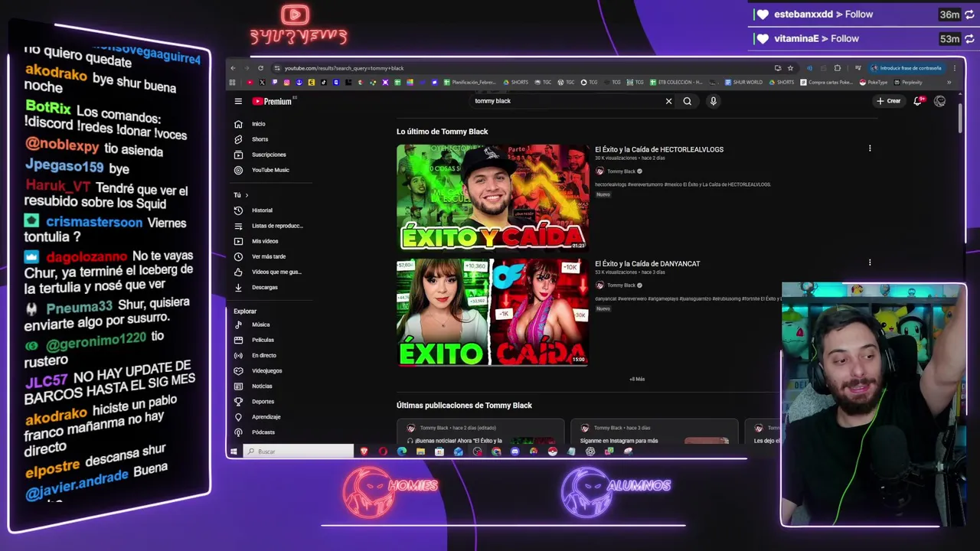Open Historial in the sidebar
The height and width of the screenshot is (551, 980).
pos(262,210)
